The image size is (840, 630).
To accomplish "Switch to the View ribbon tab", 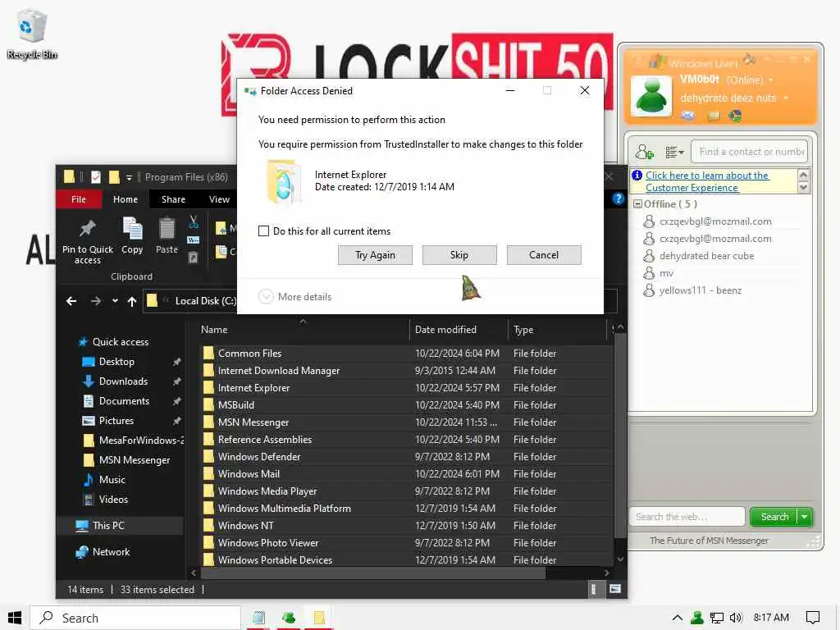I will 219,199.
